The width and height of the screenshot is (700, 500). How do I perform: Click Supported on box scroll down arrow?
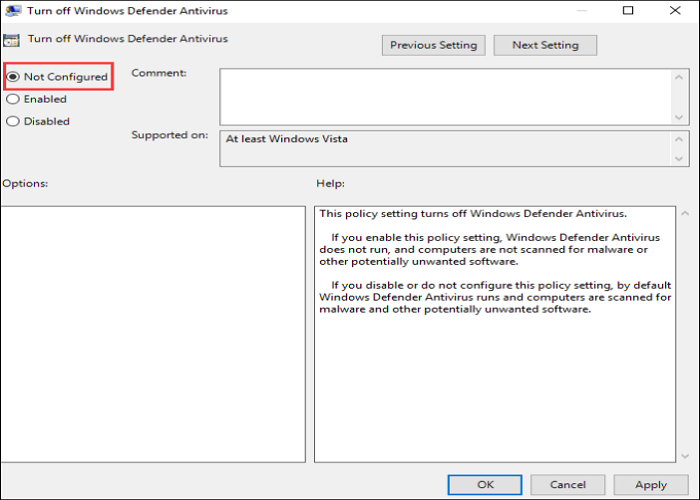click(x=679, y=158)
